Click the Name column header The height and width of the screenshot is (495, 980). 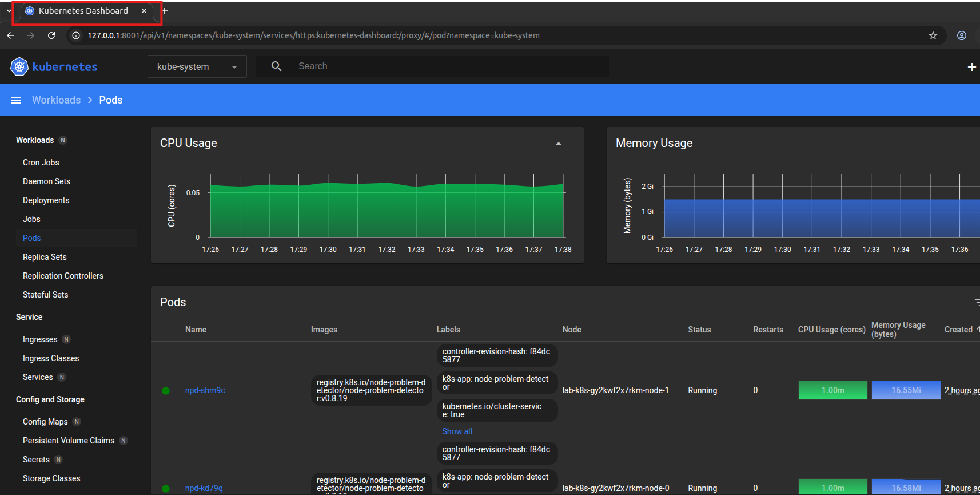point(196,330)
